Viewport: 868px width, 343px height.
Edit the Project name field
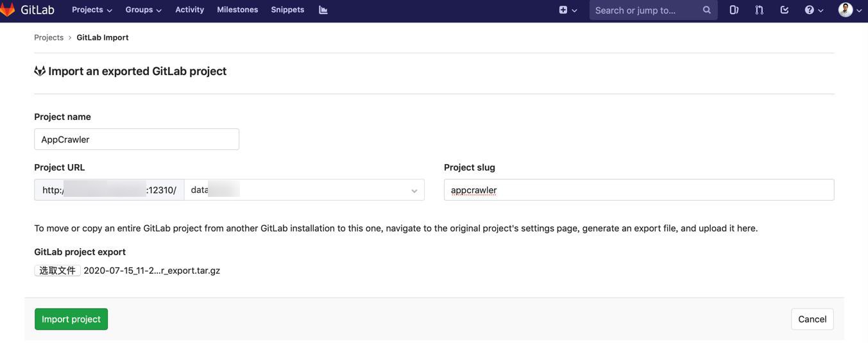(137, 139)
